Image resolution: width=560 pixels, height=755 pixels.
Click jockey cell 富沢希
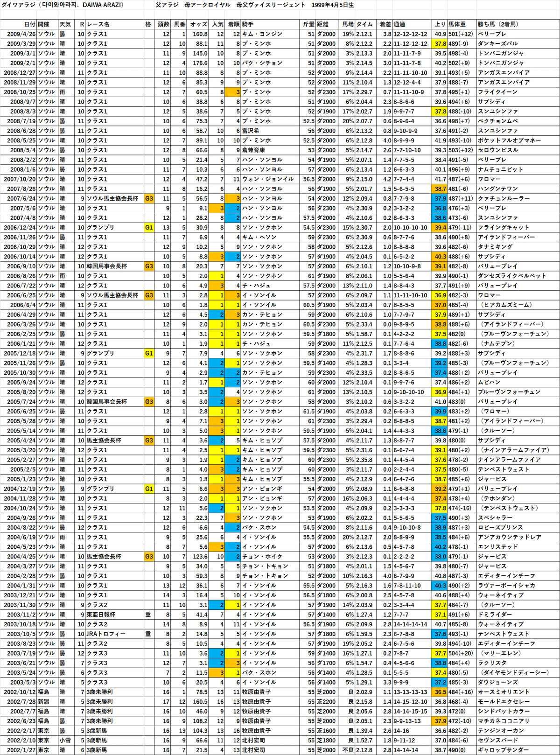250,131
